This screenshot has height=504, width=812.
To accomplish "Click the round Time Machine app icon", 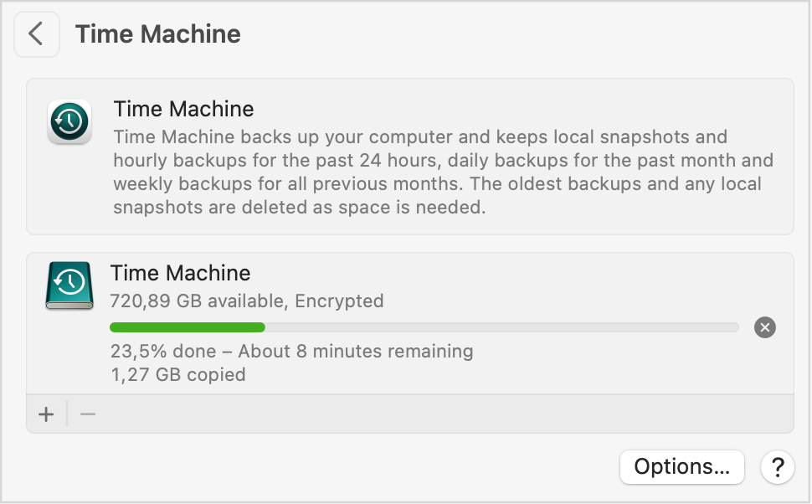I will [69, 121].
